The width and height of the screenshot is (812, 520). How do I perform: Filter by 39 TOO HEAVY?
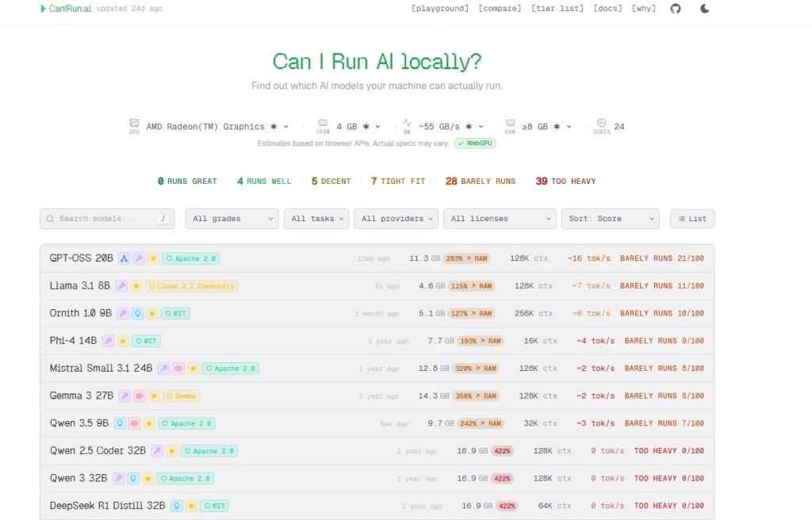pos(565,182)
